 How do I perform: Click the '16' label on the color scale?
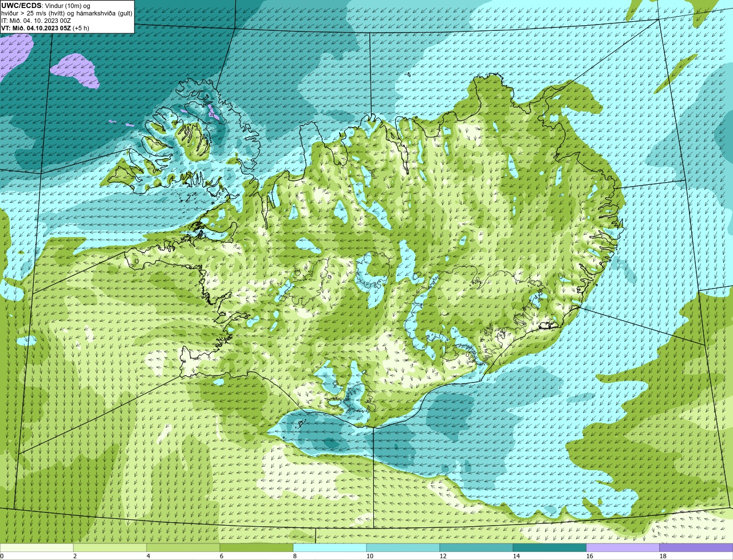point(590,556)
